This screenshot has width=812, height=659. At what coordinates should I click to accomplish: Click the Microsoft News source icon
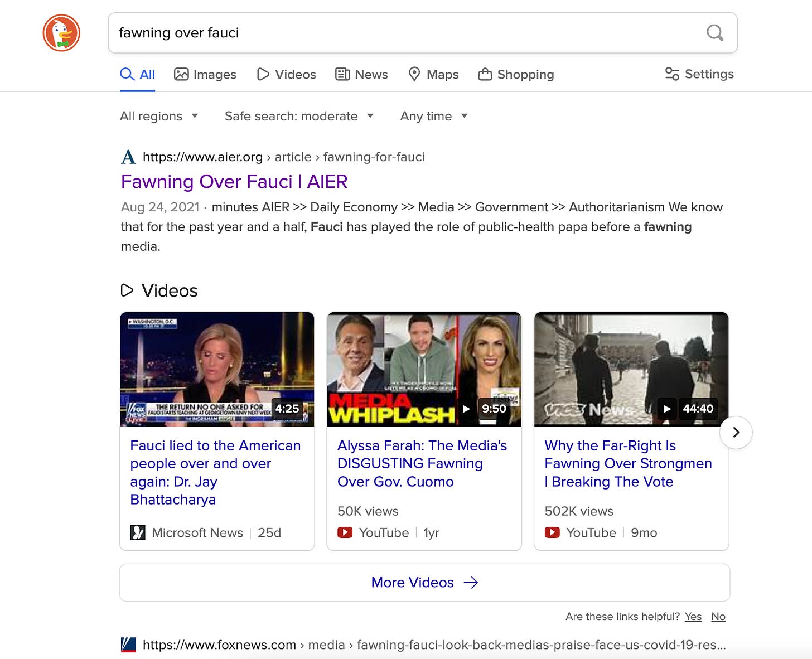click(x=138, y=532)
